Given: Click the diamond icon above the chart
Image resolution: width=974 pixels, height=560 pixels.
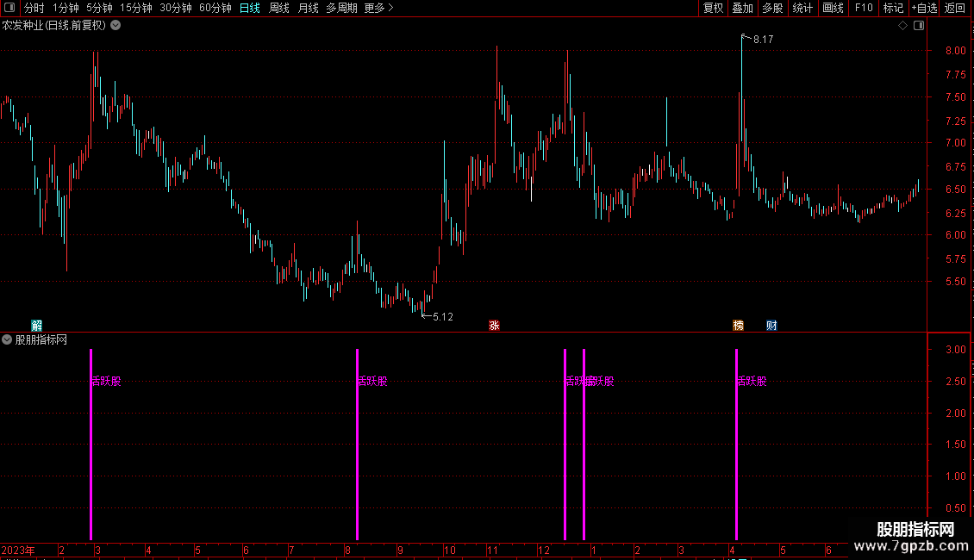Looking at the screenshot, I should [x=902, y=26].
